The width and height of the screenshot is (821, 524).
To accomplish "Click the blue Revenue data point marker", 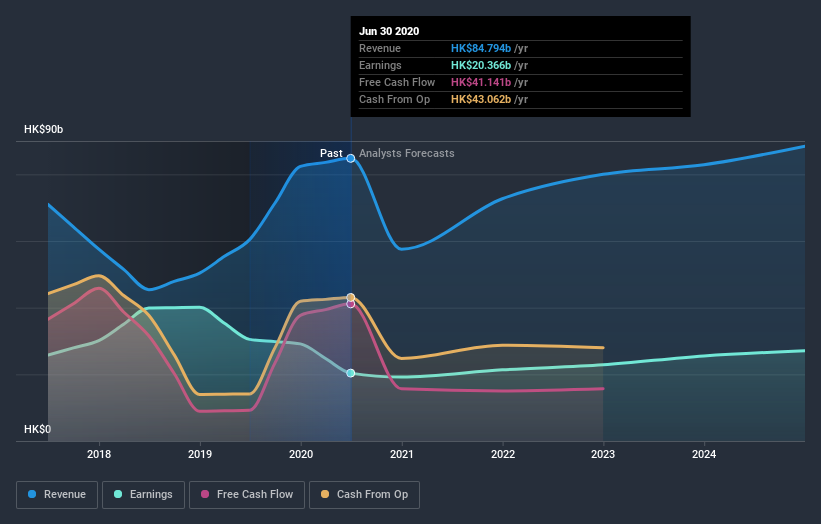I will tap(351, 158).
